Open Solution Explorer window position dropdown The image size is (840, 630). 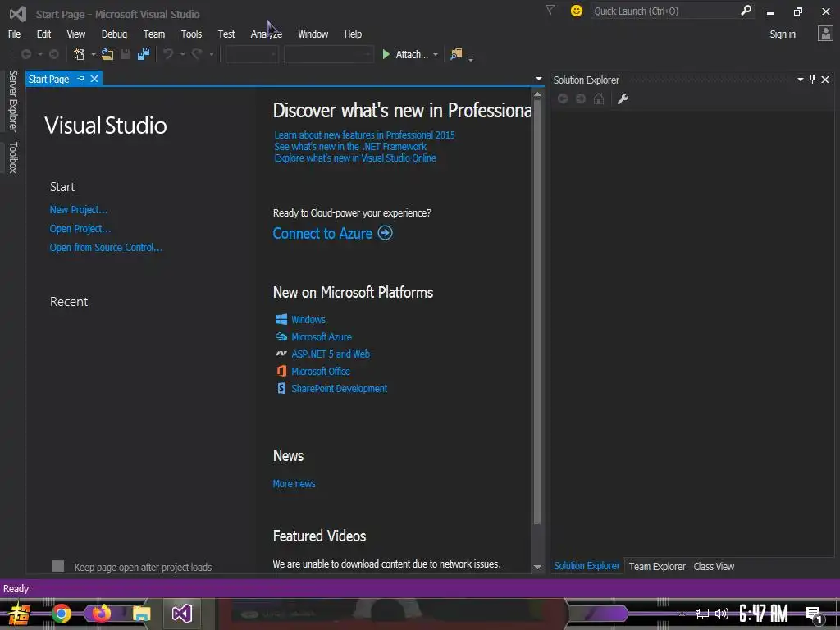click(x=801, y=80)
